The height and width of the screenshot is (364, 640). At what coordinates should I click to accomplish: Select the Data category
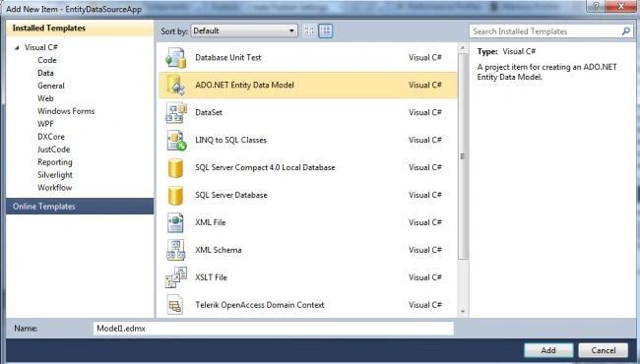(x=45, y=73)
